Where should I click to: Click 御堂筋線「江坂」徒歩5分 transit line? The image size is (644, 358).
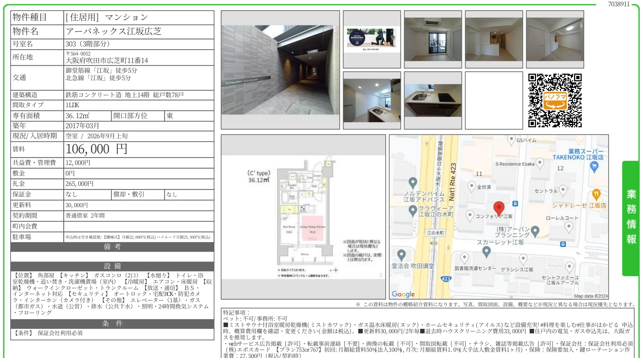tap(101, 70)
